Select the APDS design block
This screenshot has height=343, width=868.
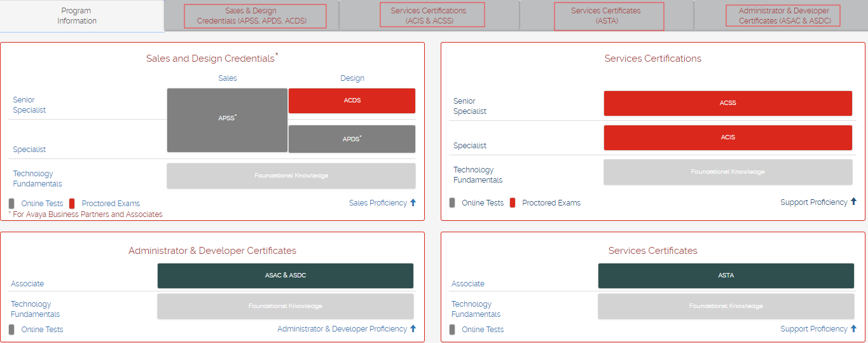(x=352, y=139)
